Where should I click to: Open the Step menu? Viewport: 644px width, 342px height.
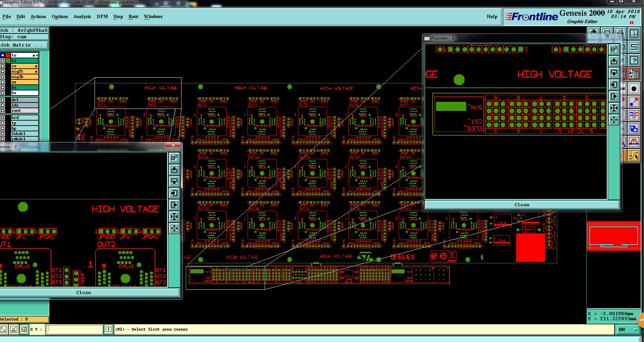(118, 16)
